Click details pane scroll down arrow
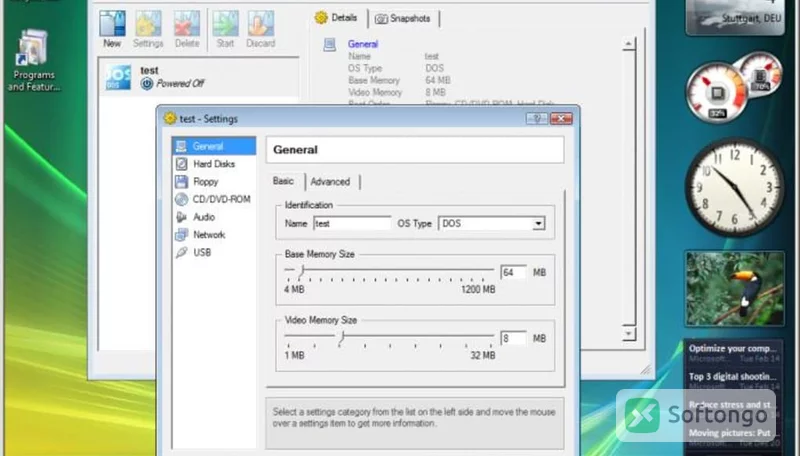The height and width of the screenshot is (456, 800). tap(629, 334)
